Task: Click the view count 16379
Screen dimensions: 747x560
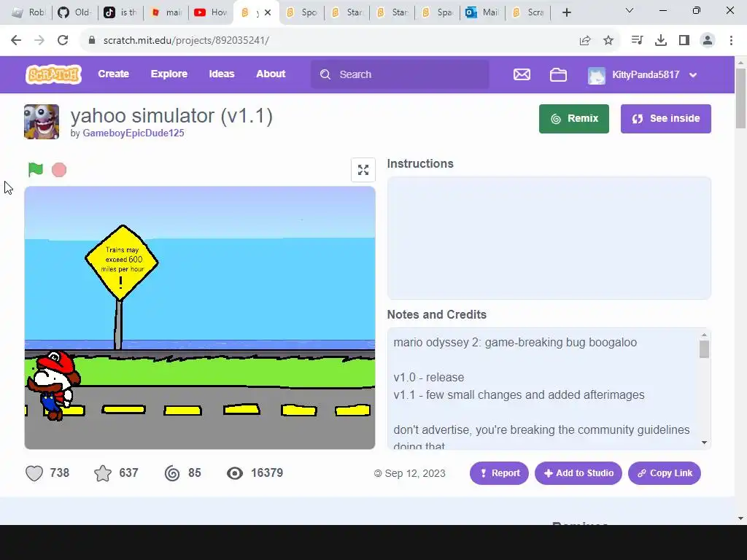Action: tap(267, 472)
